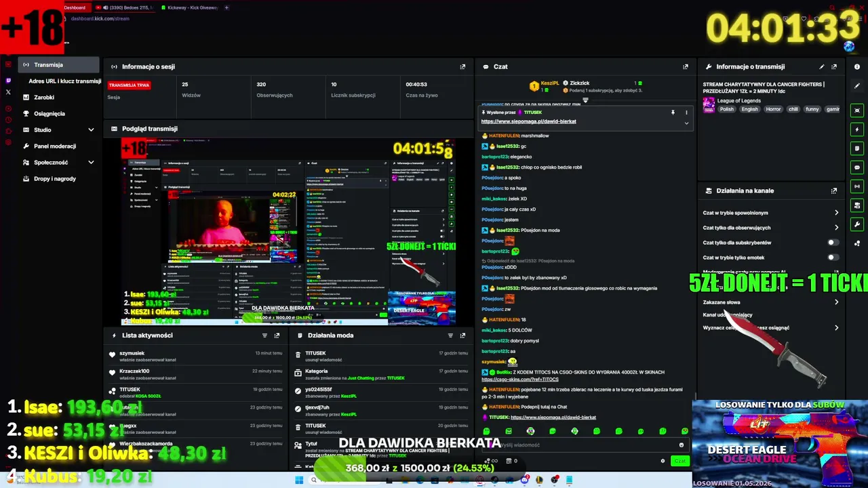Viewport: 868px width, 488px height.
Task: Select Krzaczek100 row in Lista aktywności
Action: 195,374
